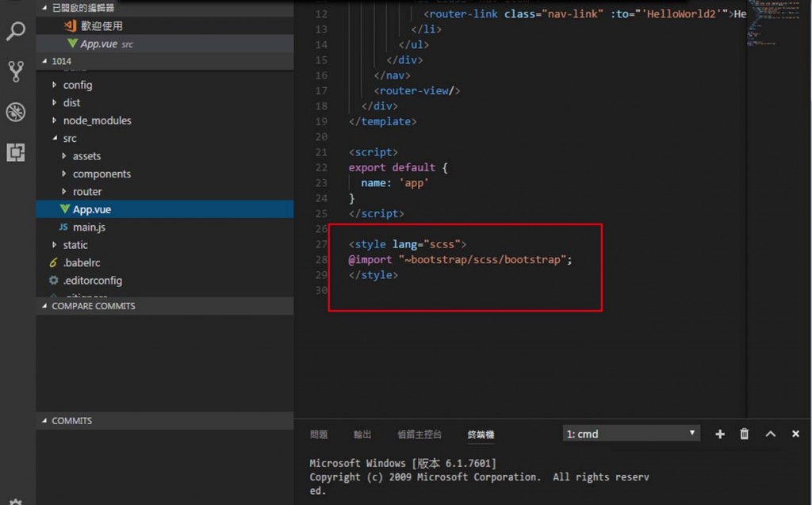Image resolution: width=812 pixels, height=505 pixels.
Task: Click the @import keyword on line 28
Action: [x=370, y=259]
